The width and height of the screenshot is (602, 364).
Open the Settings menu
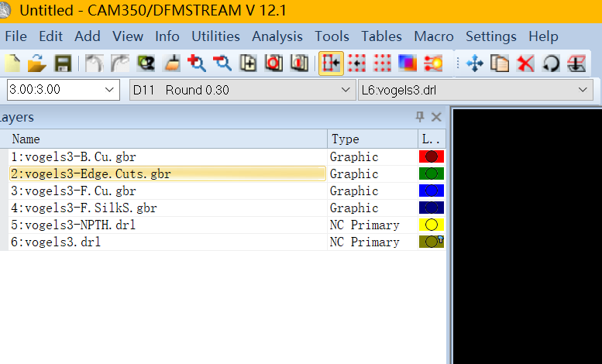coord(491,36)
